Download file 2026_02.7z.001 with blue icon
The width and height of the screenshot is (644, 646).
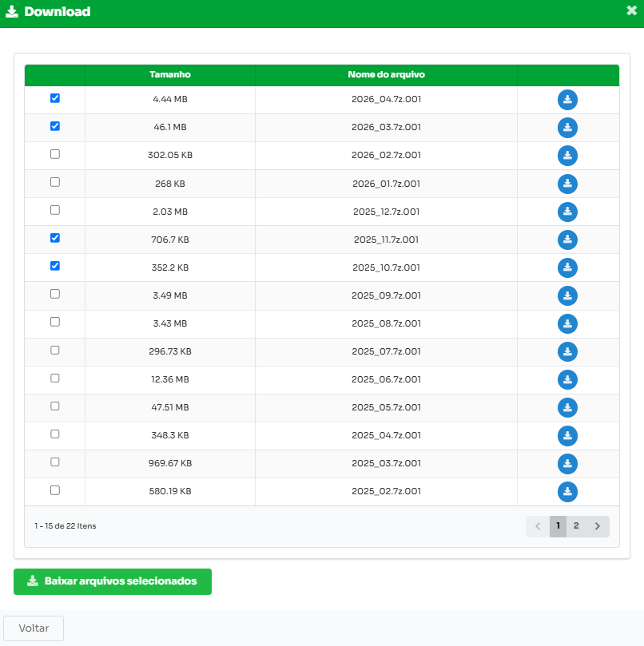click(567, 156)
